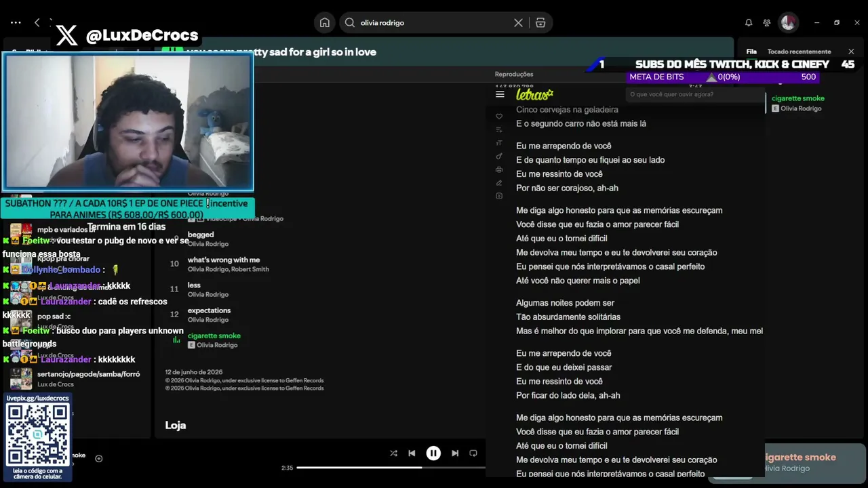The width and height of the screenshot is (868, 488).
Task: Click lyric 'Por não ser corajoso, ah-ah'
Action: point(567,188)
